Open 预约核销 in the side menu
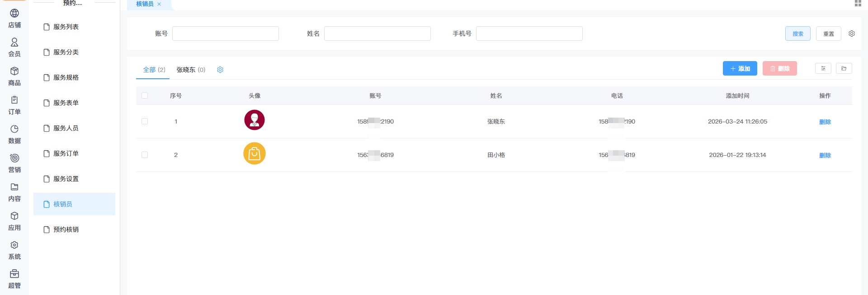This screenshot has height=295, width=868. (75, 229)
